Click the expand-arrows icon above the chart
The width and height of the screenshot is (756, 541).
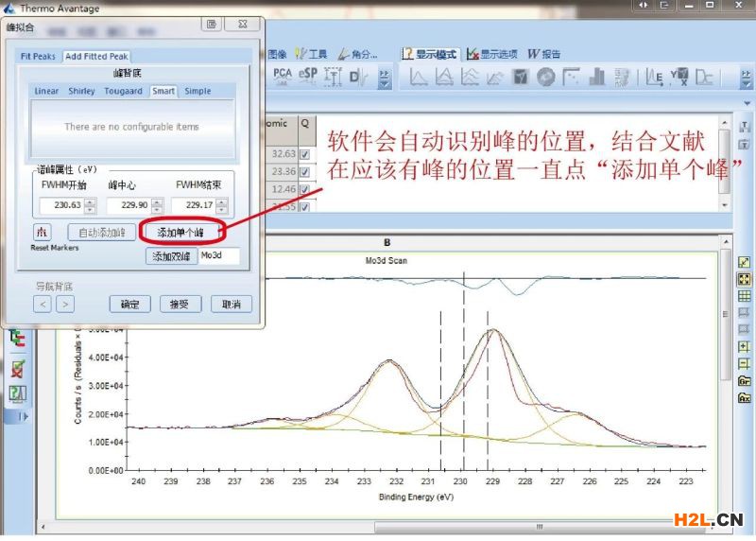pyautogui.click(x=745, y=262)
